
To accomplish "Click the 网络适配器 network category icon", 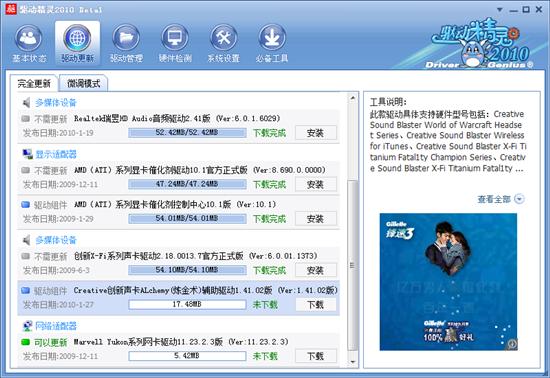I will click(x=27, y=326).
